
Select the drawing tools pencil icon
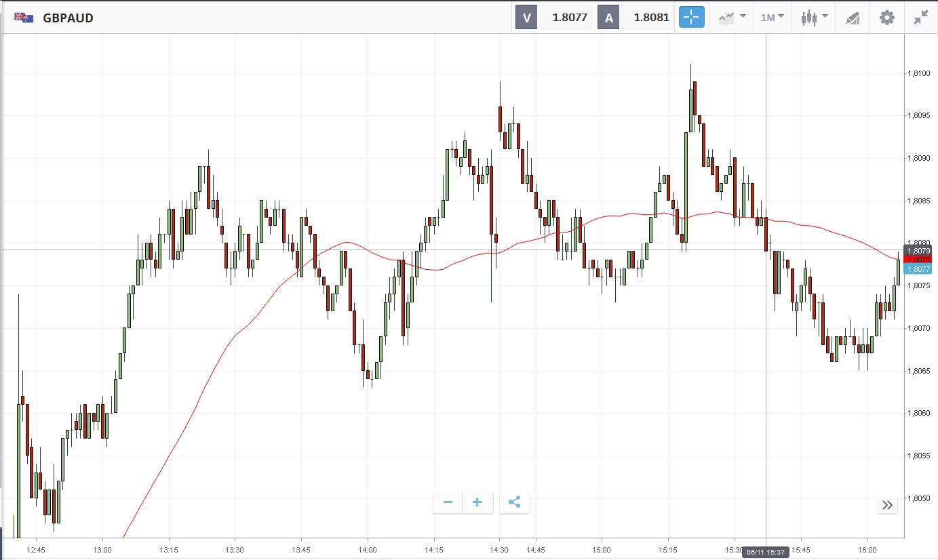[x=853, y=18]
